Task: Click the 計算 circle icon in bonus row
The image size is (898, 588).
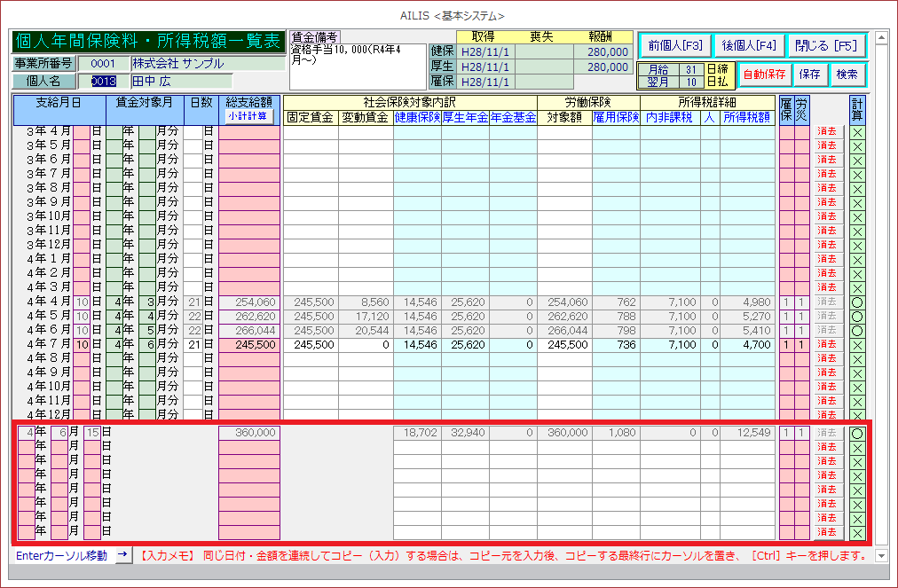Action: (857, 433)
